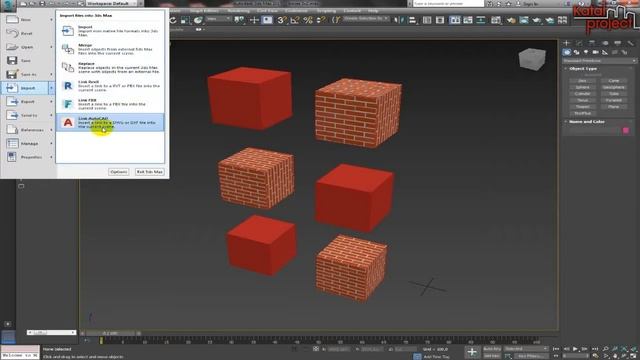The height and width of the screenshot is (360, 640).
Task: Select the Cameras category icon
Action: (x=596, y=52)
